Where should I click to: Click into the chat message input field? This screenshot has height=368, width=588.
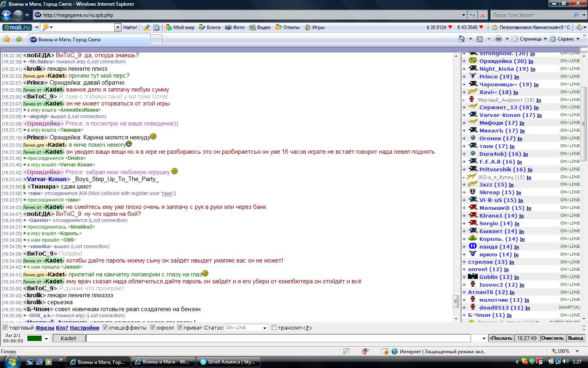pyautogui.click(x=278, y=338)
